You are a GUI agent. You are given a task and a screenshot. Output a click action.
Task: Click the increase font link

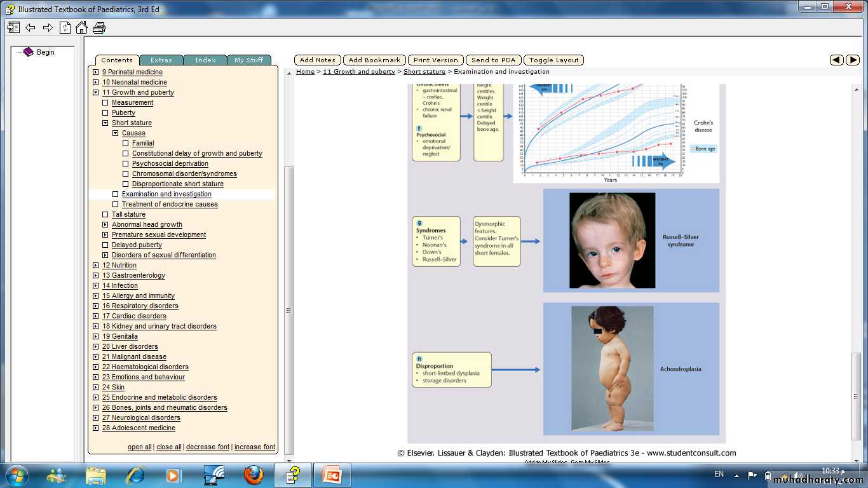[x=254, y=447]
